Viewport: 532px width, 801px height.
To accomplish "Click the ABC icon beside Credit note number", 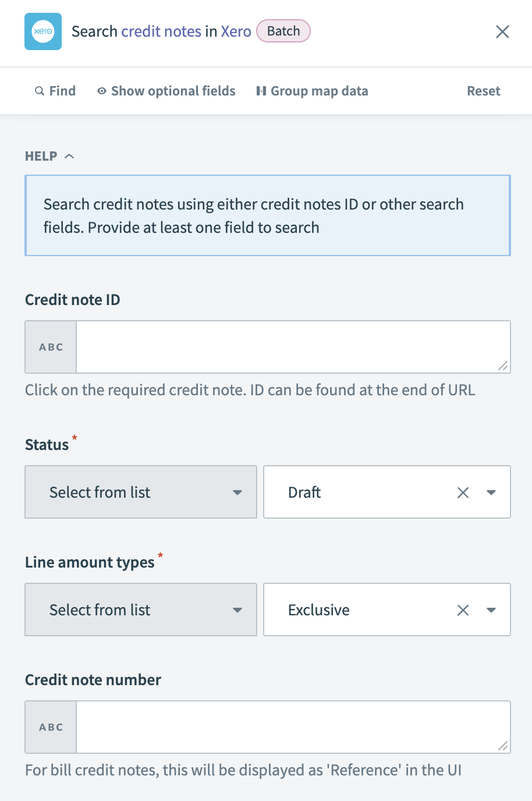I will pos(51,726).
